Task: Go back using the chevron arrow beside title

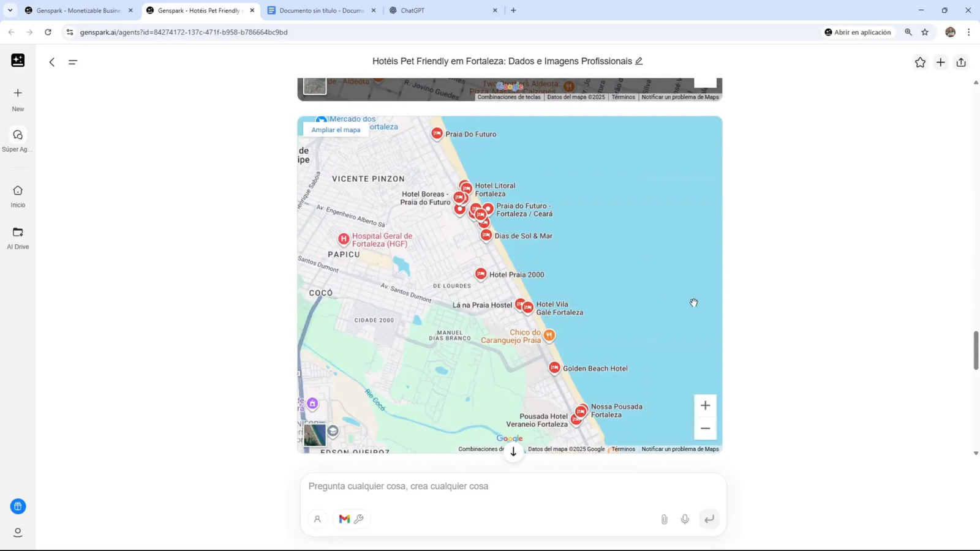Action: point(52,62)
